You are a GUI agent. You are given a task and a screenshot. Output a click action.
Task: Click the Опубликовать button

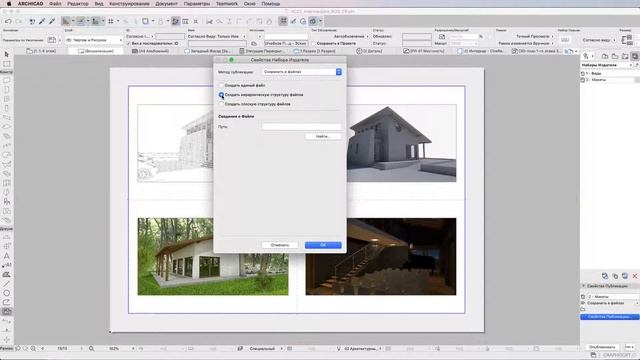(x=602, y=347)
